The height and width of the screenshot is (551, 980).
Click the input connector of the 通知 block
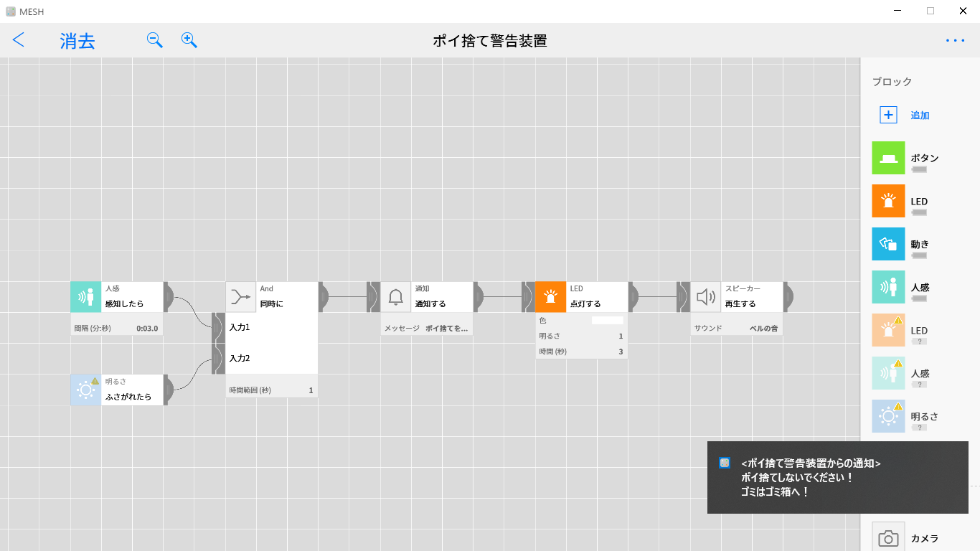[374, 297]
